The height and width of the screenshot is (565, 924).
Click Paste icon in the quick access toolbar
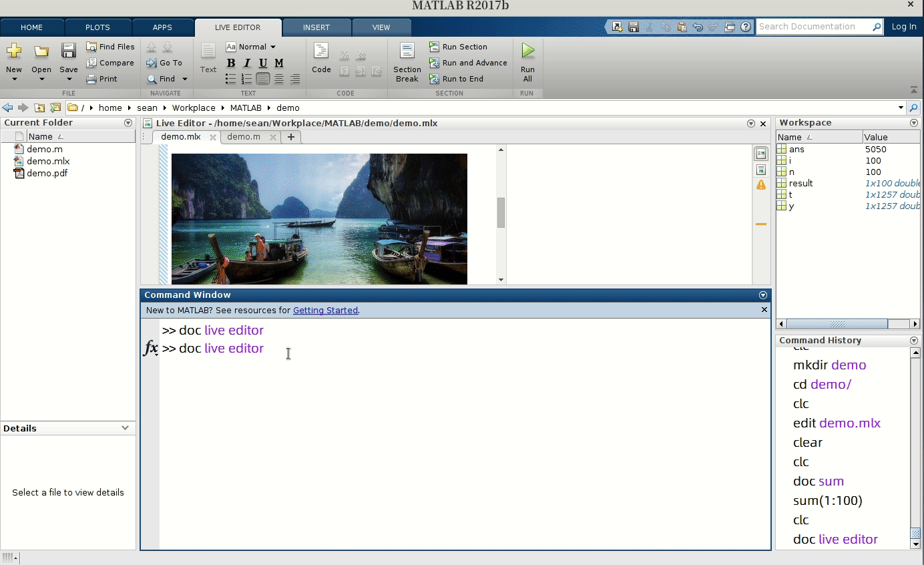(682, 27)
